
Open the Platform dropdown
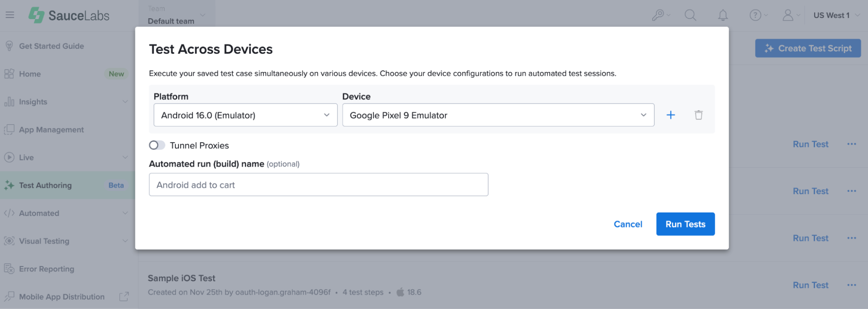[x=245, y=115]
